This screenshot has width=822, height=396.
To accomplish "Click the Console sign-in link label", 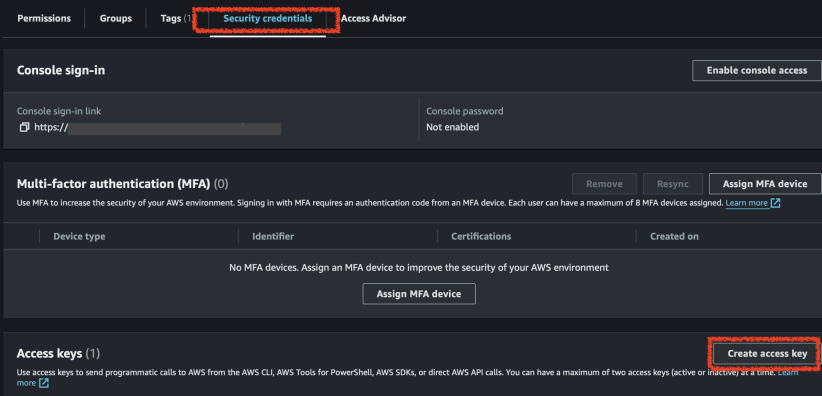I will tap(59, 111).
